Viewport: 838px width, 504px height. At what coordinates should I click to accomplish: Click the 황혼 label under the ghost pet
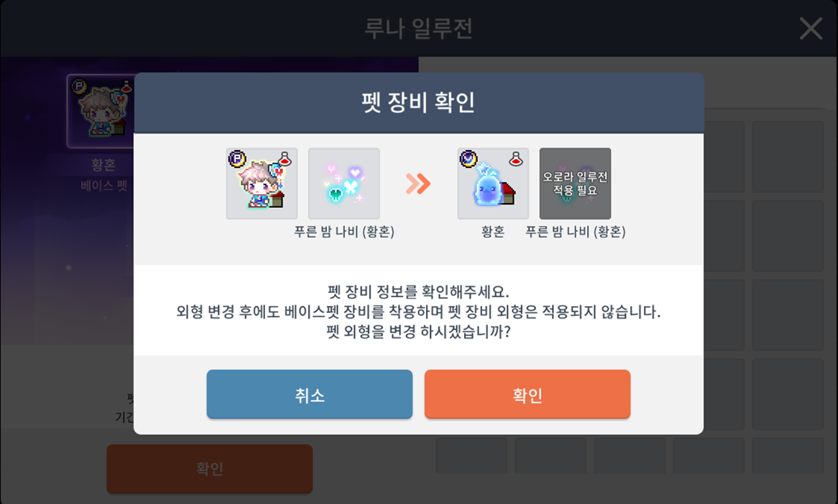tap(493, 232)
